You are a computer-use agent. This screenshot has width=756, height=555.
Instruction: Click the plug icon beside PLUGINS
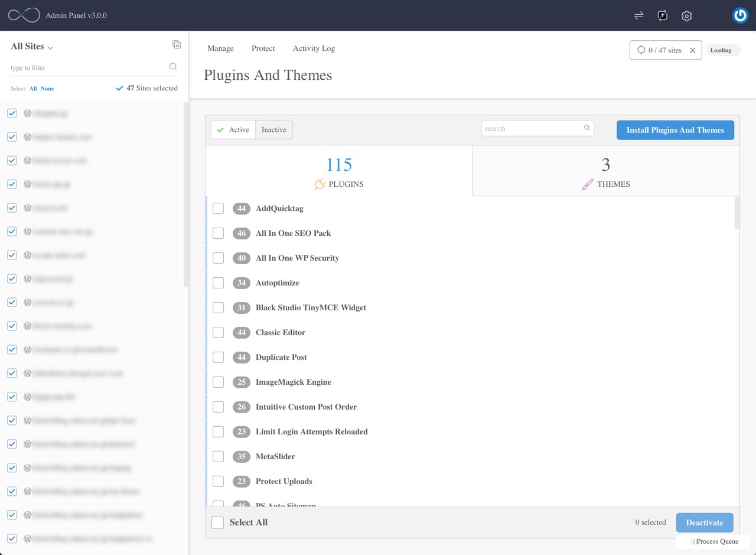click(320, 184)
